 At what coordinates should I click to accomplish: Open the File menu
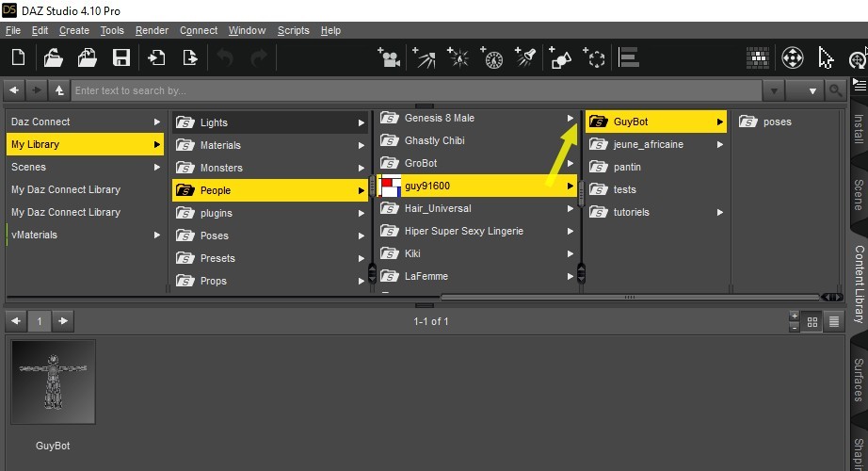click(13, 30)
